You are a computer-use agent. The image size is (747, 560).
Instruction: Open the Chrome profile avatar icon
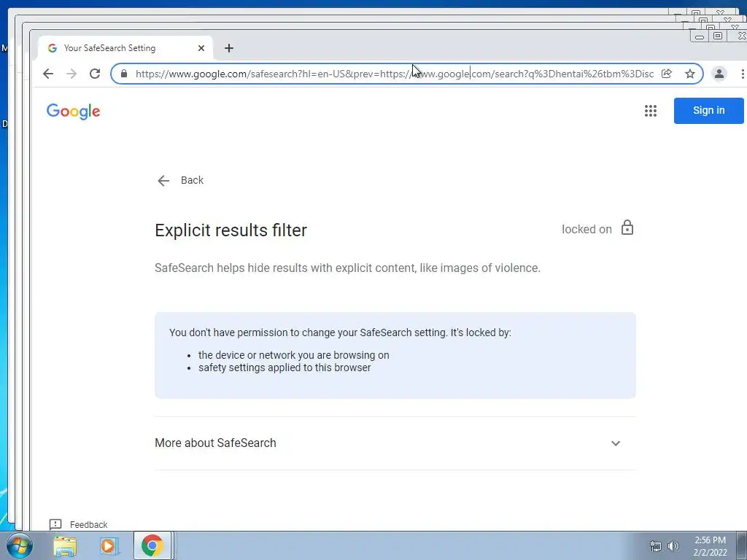click(x=719, y=74)
